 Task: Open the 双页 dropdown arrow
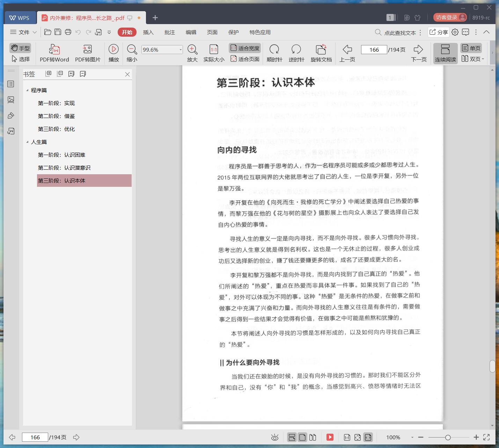coord(483,59)
